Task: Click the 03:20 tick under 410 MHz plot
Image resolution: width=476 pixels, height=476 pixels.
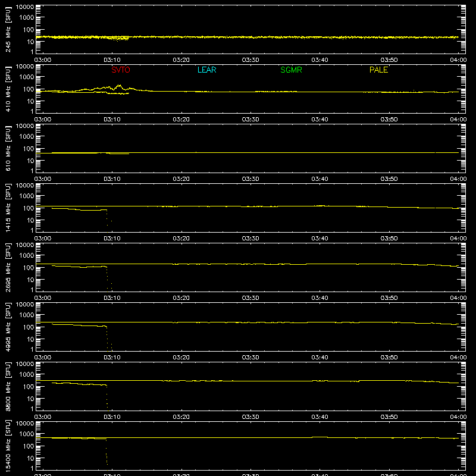Action: (181, 120)
